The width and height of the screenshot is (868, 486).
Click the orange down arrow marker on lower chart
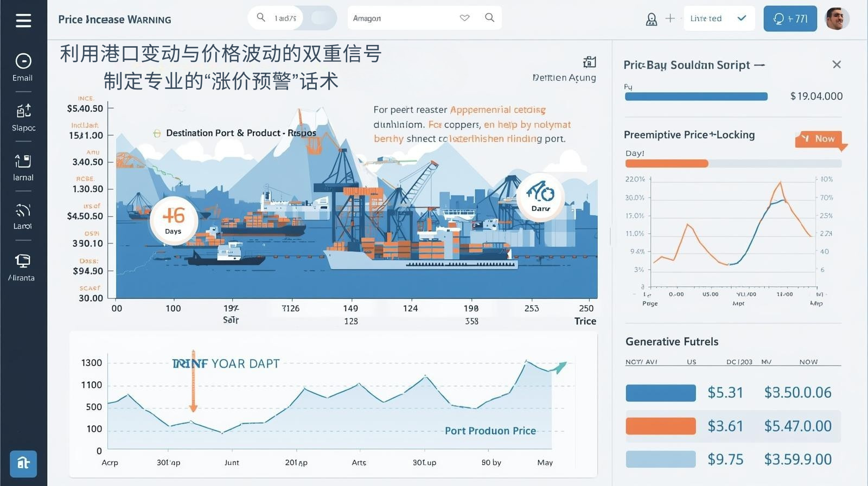coord(193,381)
